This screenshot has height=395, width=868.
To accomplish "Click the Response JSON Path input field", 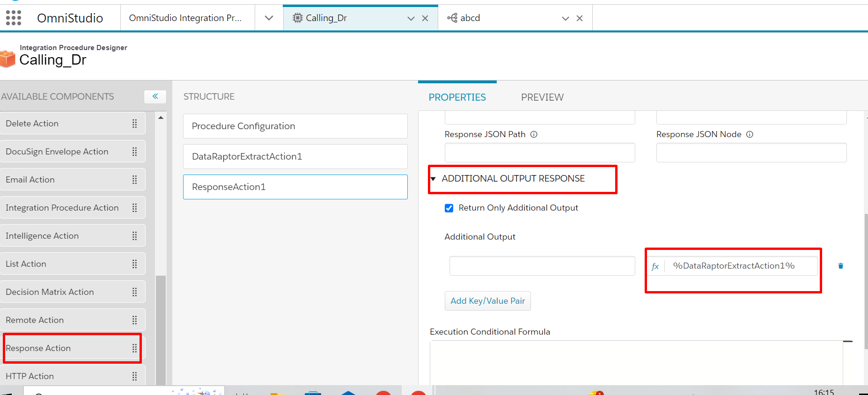I will (539, 153).
